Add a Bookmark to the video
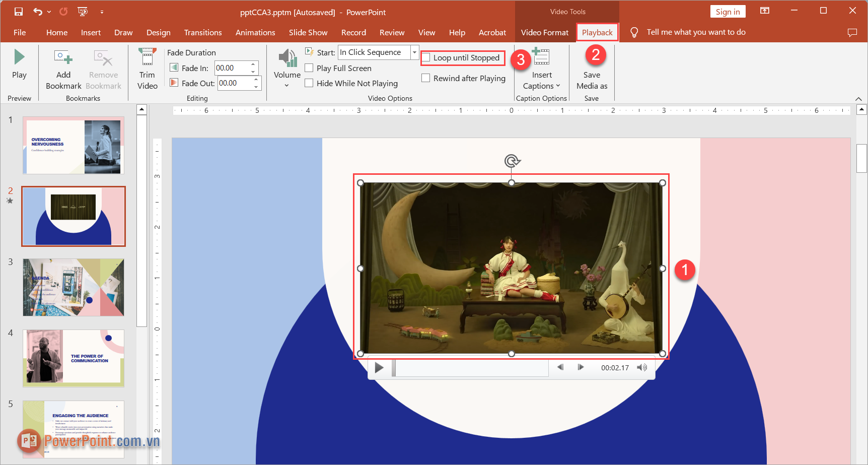This screenshot has width=868, height=465. pyautogui.click(x=63, y=70)
